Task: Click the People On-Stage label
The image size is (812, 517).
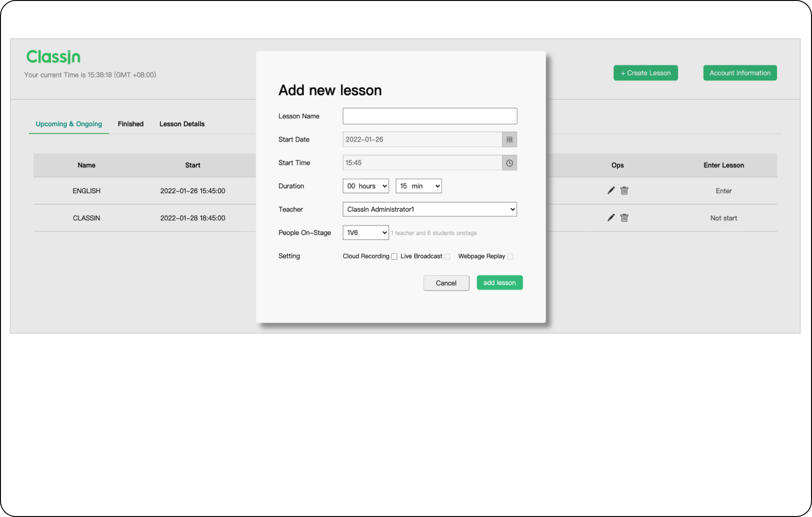Action: 305,233
